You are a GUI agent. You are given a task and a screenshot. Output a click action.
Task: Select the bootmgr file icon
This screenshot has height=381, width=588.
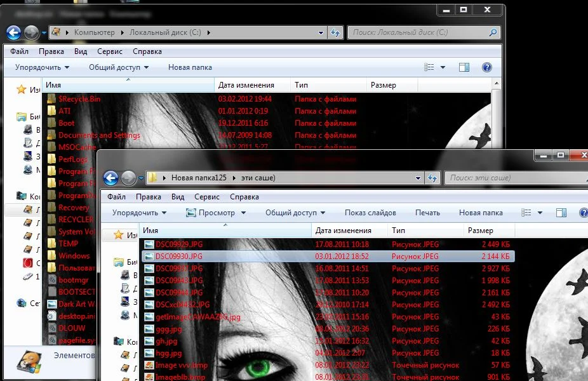52,280
